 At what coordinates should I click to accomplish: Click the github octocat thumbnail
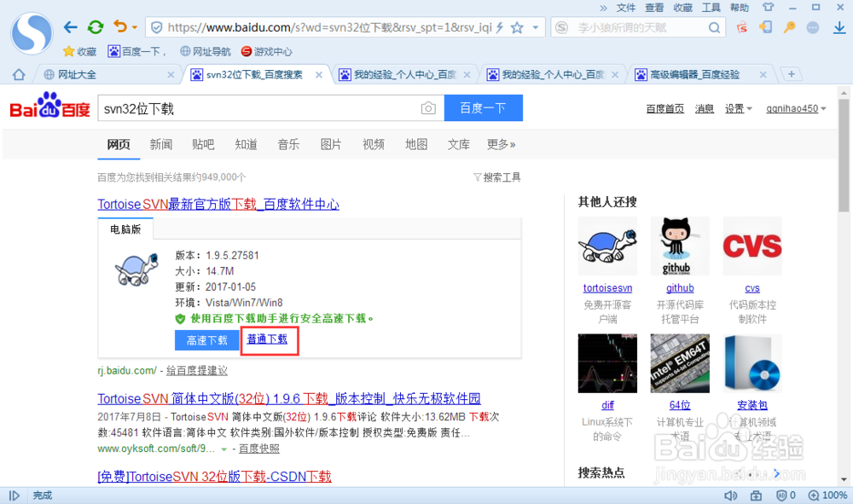(x=680, y=246)
